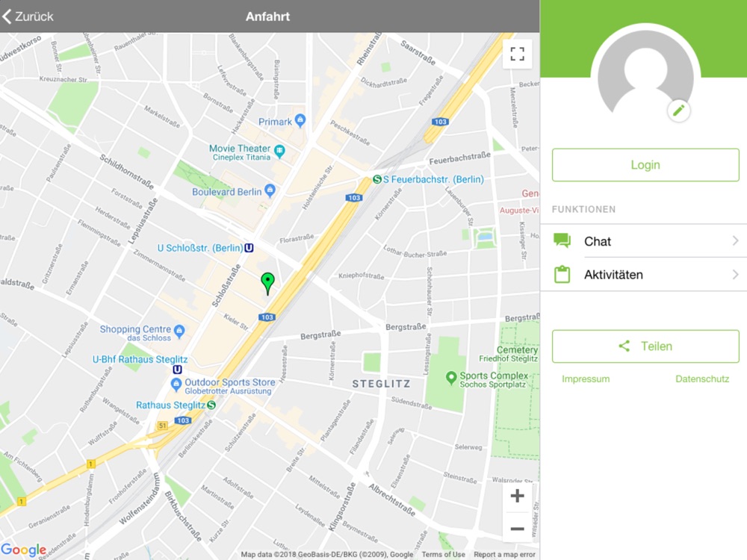Click Report a map error link
Screen dimensions: 747x560
504,554
